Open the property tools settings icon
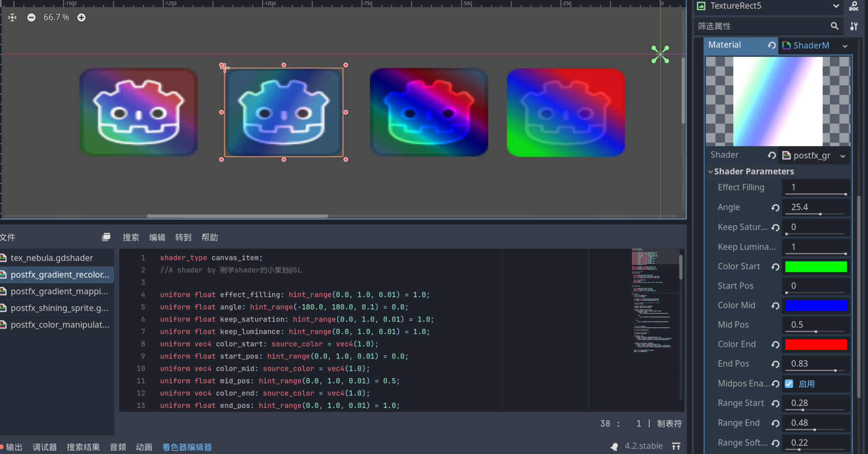The image size is (868, 454). coord(854,26)
